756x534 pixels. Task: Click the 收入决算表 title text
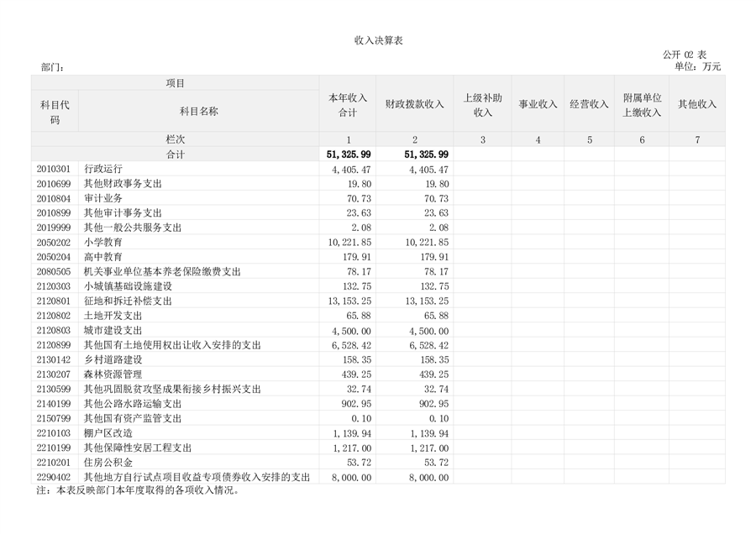(x=378, y=41)
